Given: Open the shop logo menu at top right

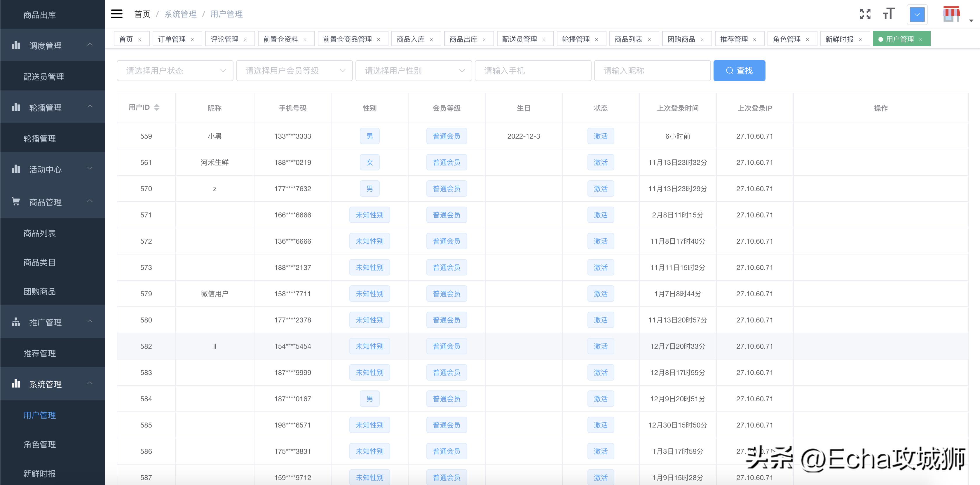Looking at the screenshot, I should (x=951, y=14).
